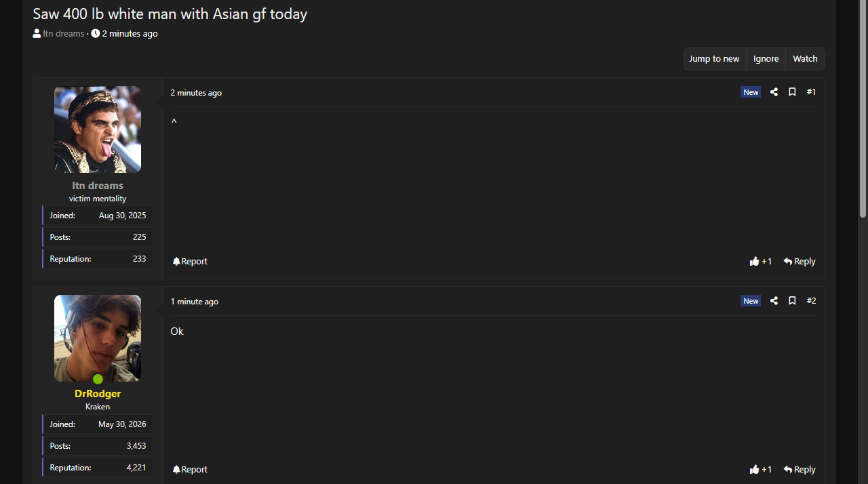Screen dimensions: 868x484
Task: Reply to post #1
Action: [x=800, y=262]
